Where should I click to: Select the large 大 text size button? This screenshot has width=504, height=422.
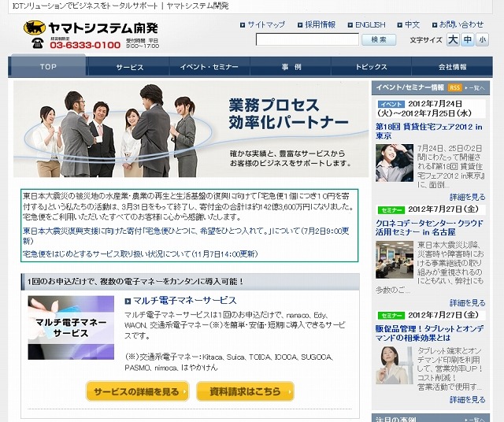pos(453,40)
